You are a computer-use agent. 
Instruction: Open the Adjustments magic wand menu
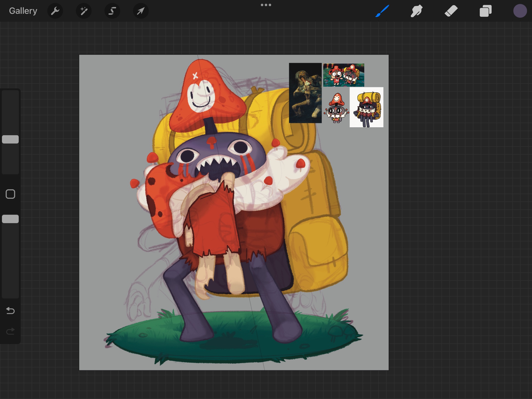click(x=84, y=11)
